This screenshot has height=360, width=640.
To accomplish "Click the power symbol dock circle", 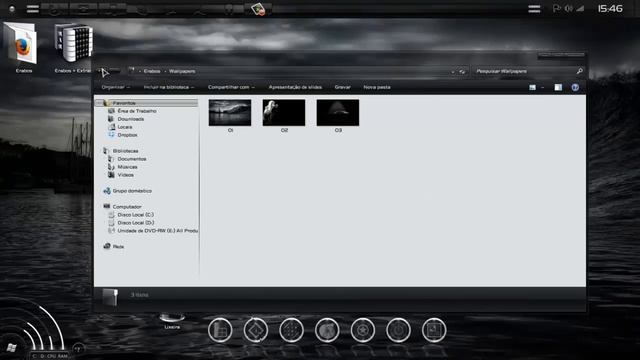I will click(398, 330).
